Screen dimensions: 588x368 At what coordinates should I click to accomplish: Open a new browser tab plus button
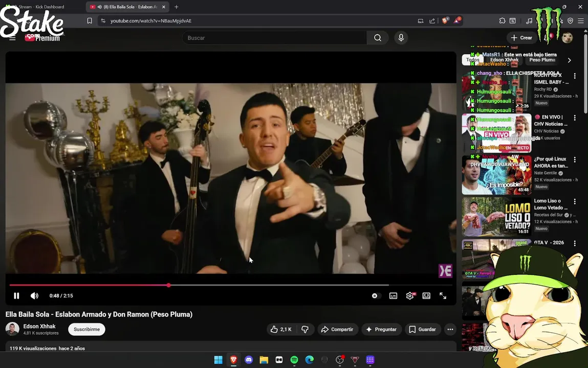[x=176, y=7]
